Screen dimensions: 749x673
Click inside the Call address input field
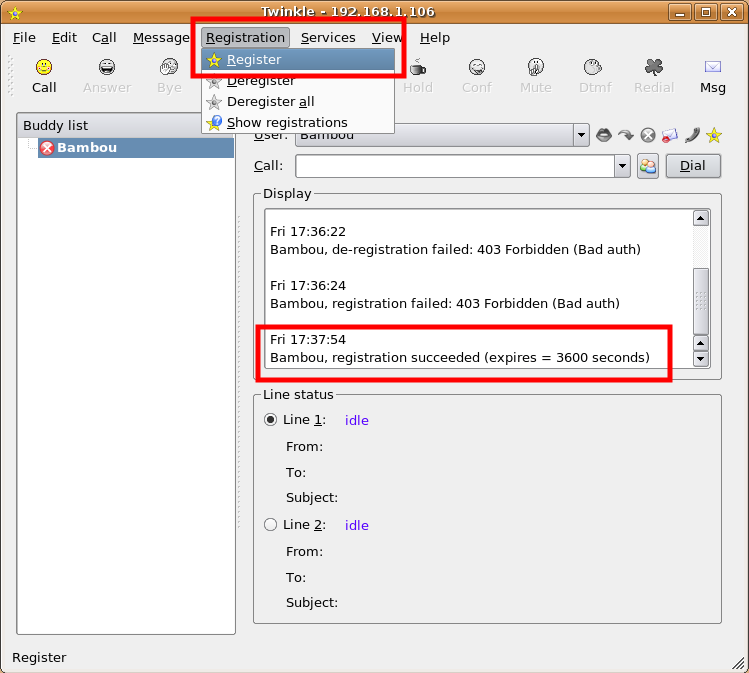(455, 166)
